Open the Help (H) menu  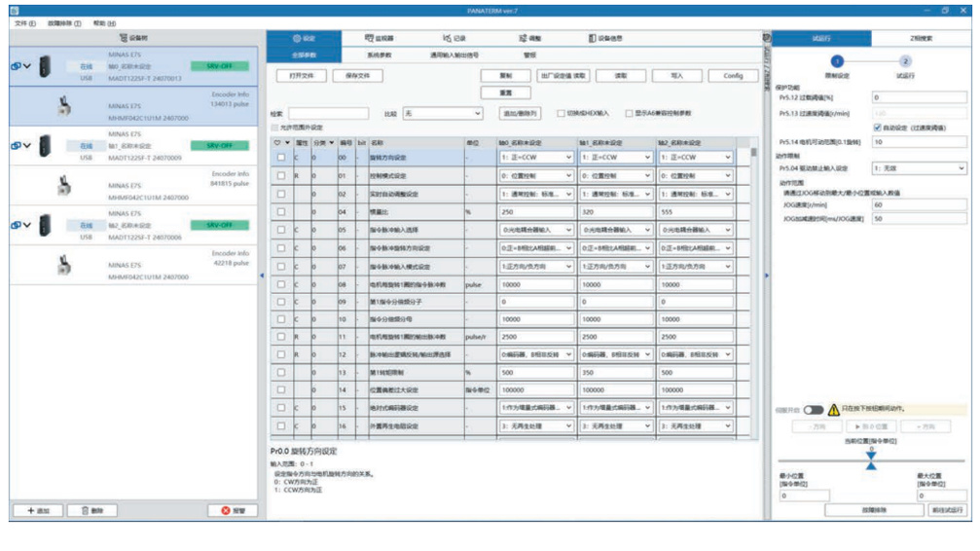point(104,23)
